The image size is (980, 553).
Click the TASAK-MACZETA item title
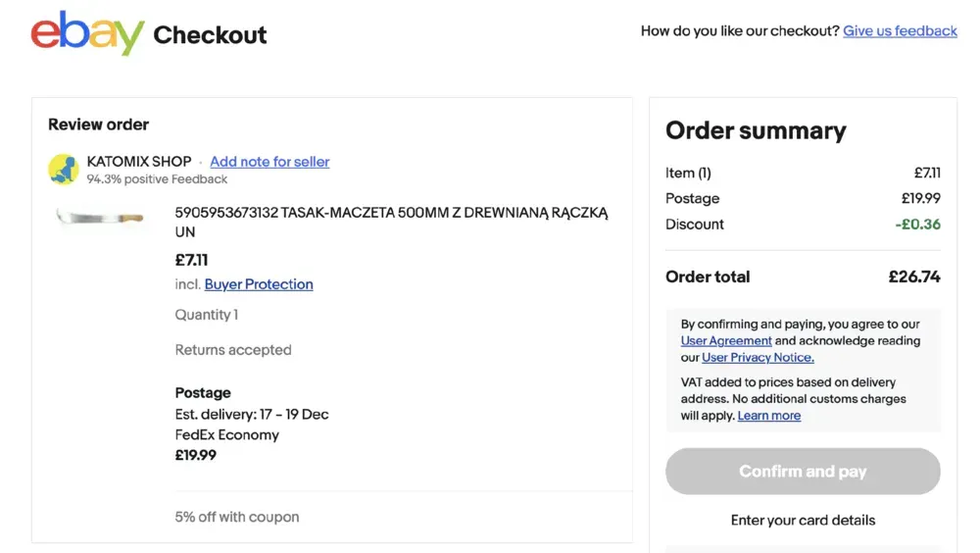coord(391,222)
